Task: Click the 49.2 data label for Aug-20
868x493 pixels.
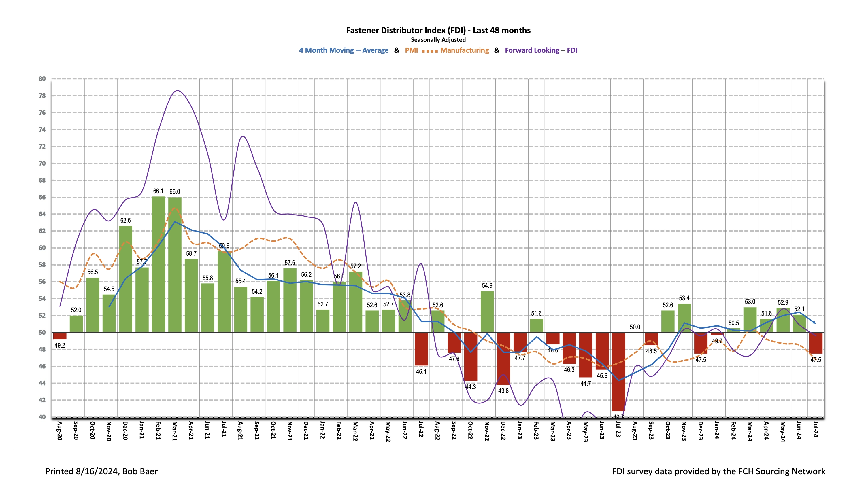Action: [x=60, y=345]
